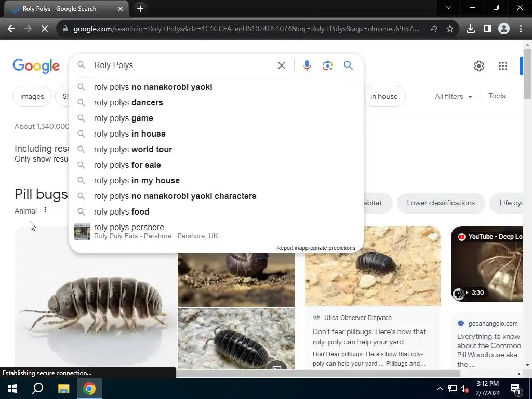Open the new tab plus button
The height and width of the screenshot is (399, 532).
(140, 9)
